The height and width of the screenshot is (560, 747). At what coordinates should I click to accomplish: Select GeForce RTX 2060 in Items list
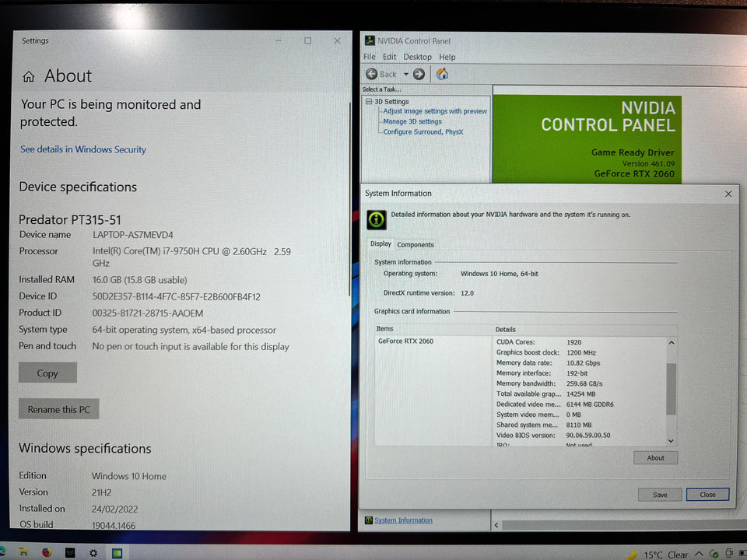pos(406,341)
